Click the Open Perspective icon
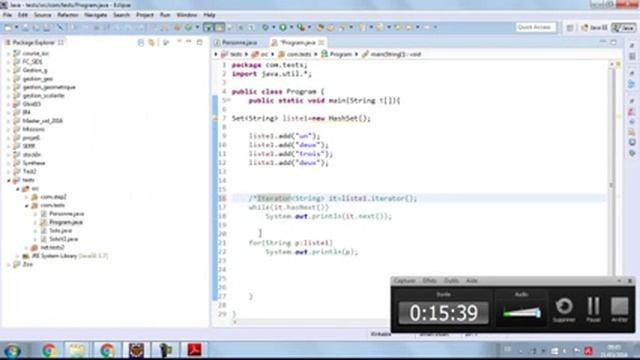Viewport: 640px width, 360px height. (570, 27)
